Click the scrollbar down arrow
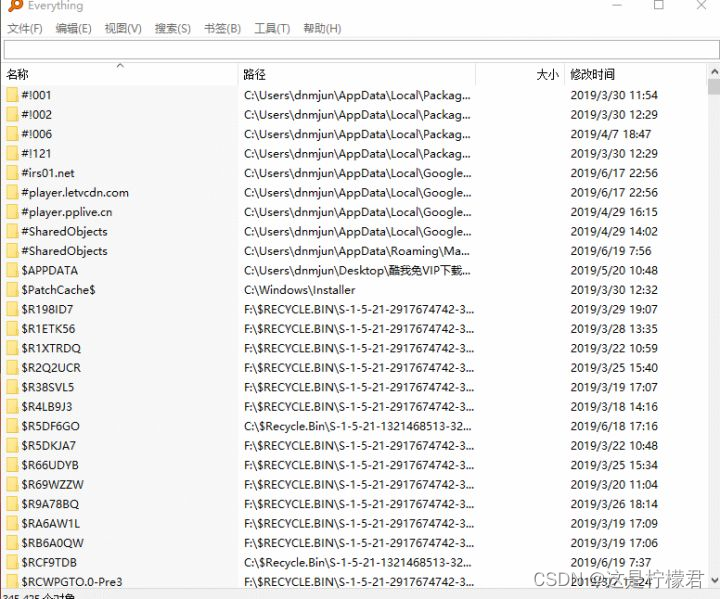720x599 pixels. point(714,580)
